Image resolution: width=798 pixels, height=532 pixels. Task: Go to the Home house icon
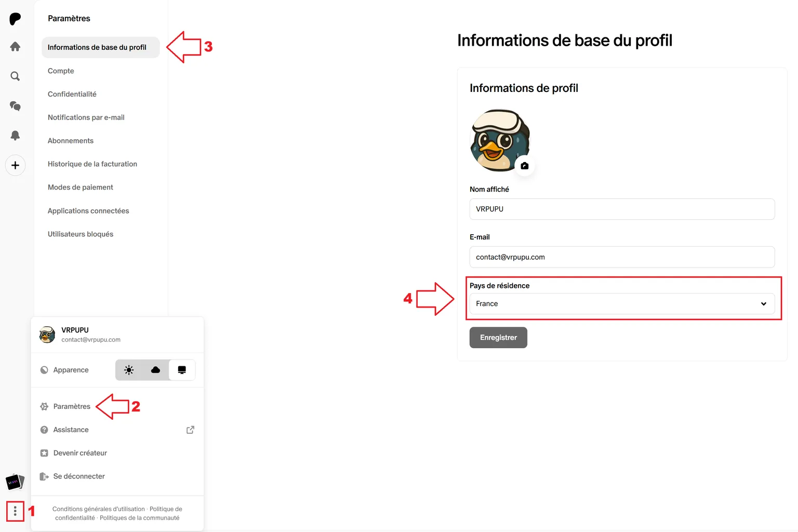click(x=15, y=47)
